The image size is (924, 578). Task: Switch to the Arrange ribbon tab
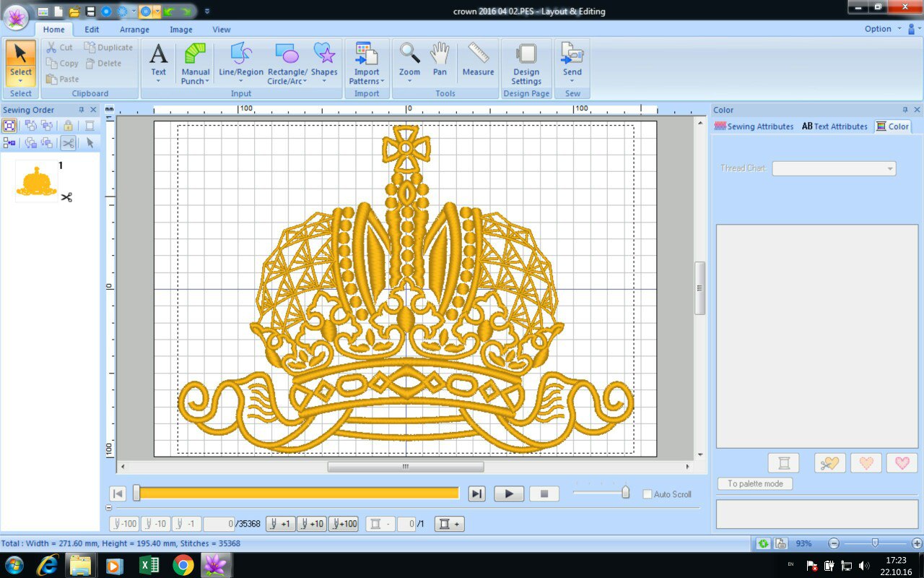point(134,30)
